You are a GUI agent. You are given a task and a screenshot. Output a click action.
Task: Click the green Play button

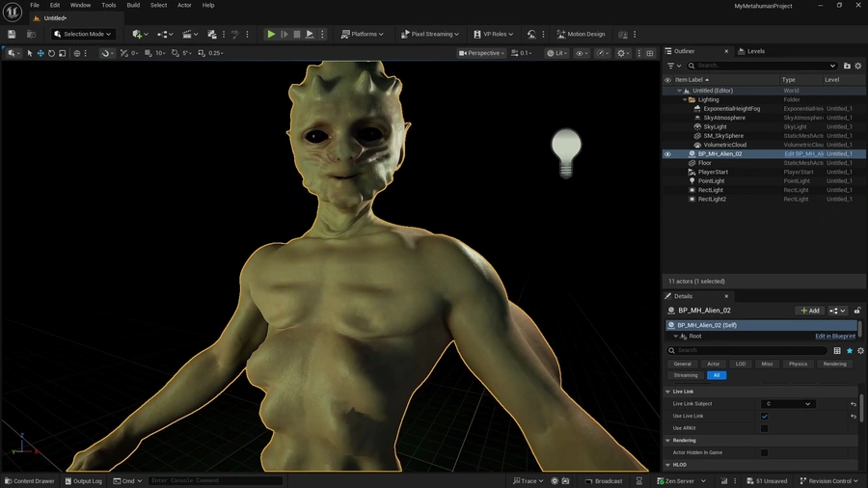click(271, 35)
